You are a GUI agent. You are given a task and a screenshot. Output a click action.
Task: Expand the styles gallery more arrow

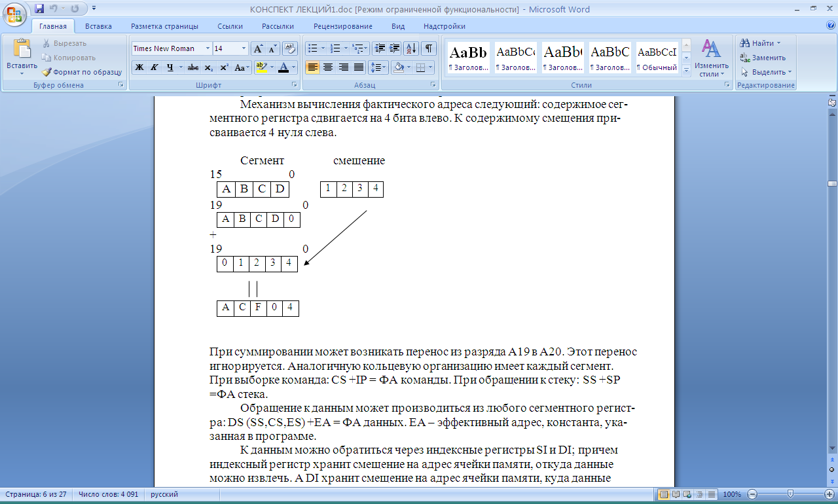pos(686,71)
